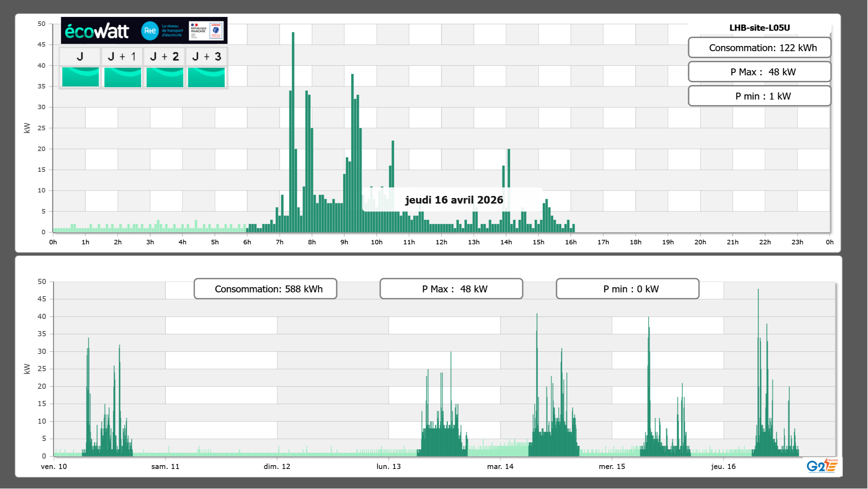The height and width of the screenshot is (489, 868).
Task: Click the weekly Consommation: 588 kWh box
Action: [x=265, y=289]
